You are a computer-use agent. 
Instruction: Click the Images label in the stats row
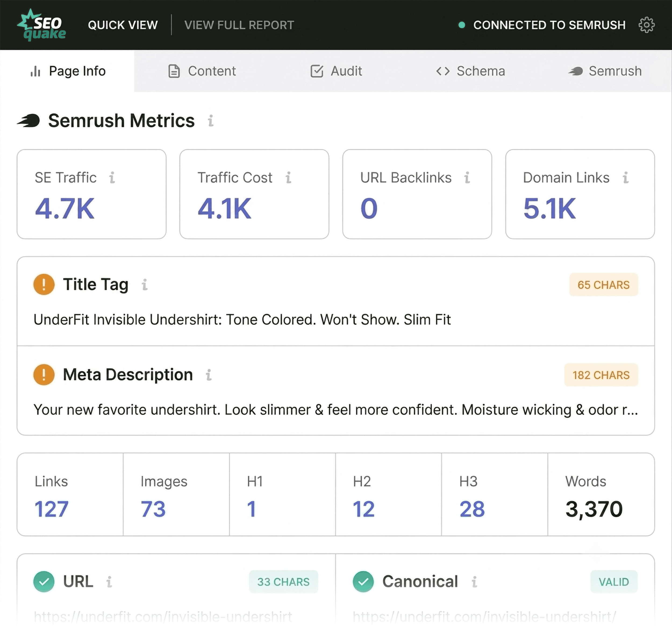(164, 482)
